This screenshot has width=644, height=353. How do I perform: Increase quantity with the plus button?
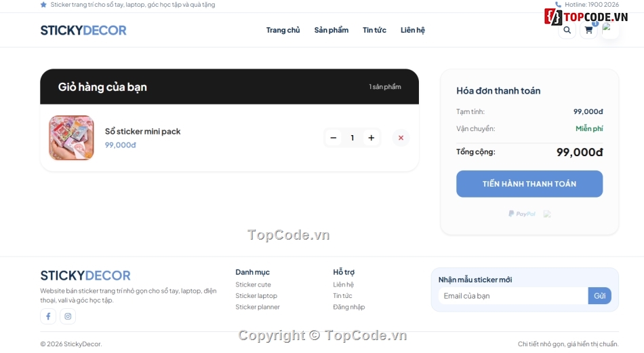[x=371, y=138]
